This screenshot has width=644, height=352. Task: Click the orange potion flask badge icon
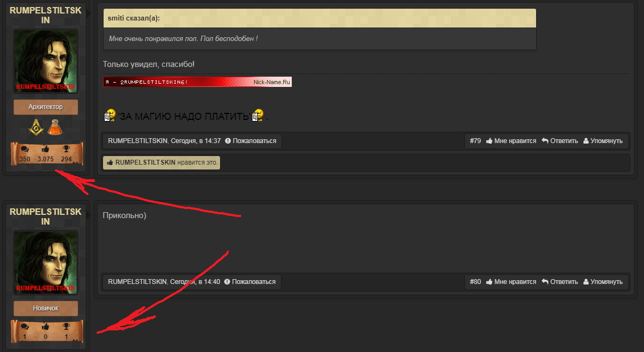[54, 127]
